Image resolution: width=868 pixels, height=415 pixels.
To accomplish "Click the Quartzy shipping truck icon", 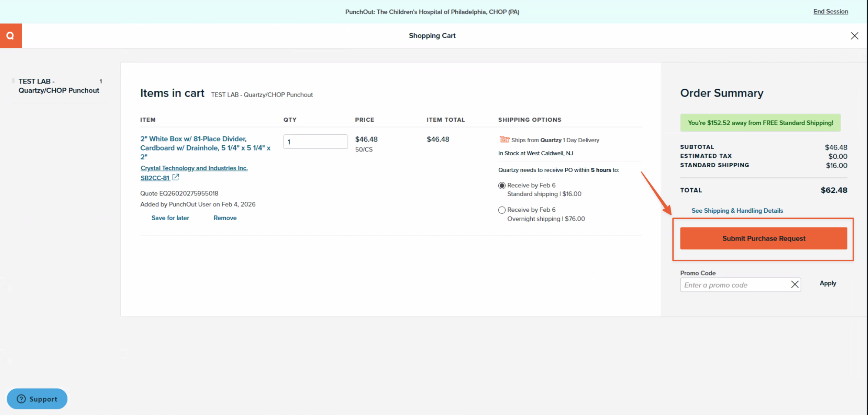I will click(504, 140).
